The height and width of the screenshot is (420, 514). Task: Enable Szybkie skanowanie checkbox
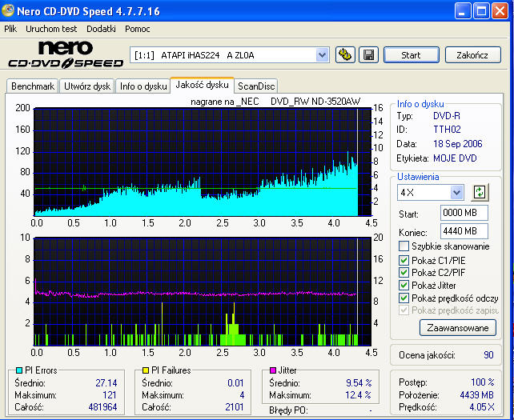click(404, 246)
